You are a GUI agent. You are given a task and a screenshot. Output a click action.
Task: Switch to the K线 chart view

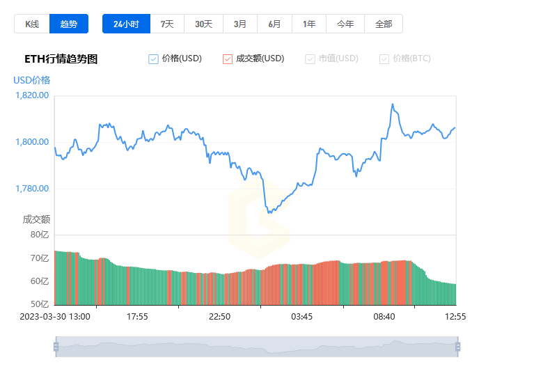tap(32, 24)
